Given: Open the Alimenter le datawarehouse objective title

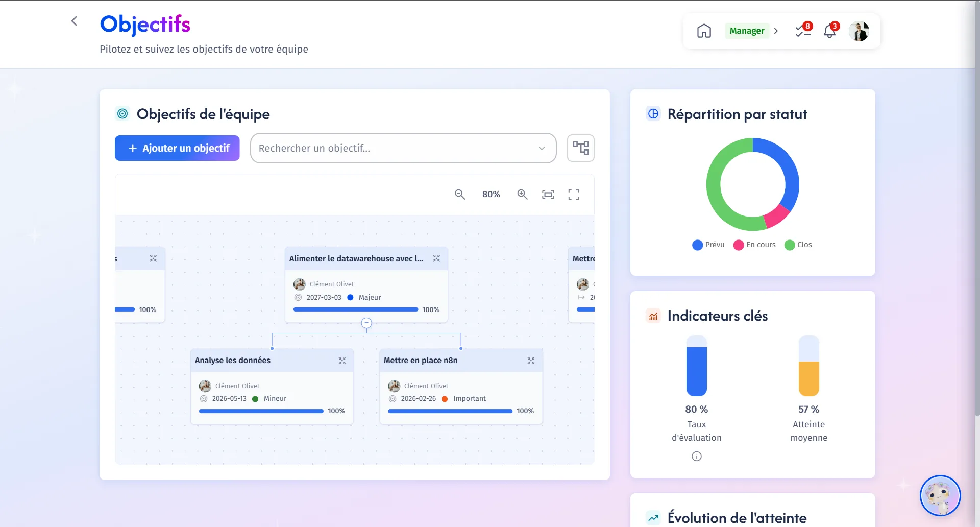Looking at the screenshot, I should [356, 258].
